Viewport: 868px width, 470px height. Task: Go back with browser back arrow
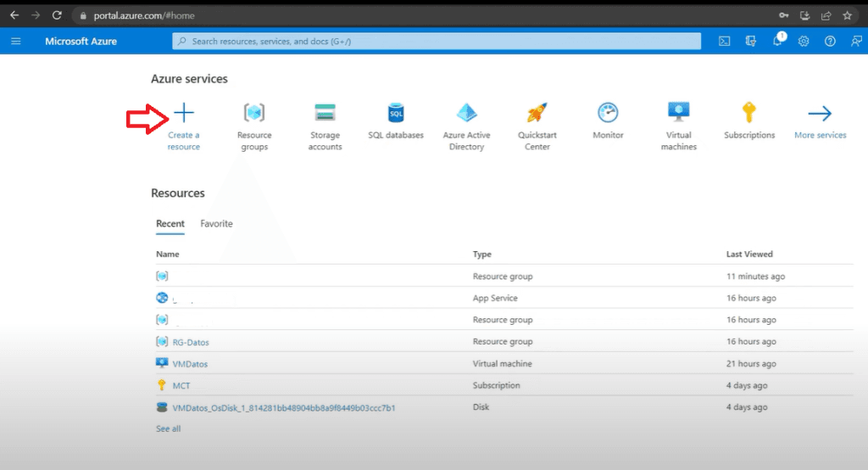click(14, 15)
